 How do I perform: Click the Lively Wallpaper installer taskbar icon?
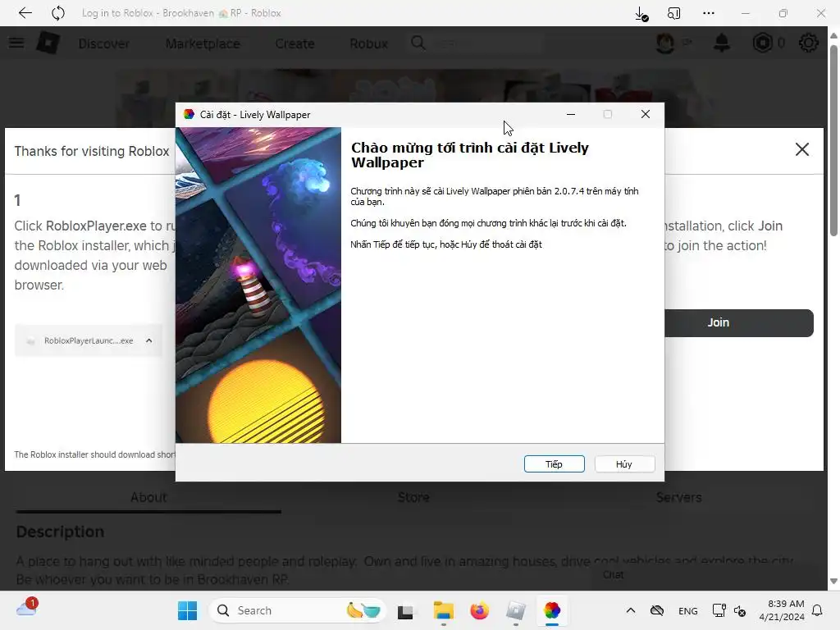point(552,610)
